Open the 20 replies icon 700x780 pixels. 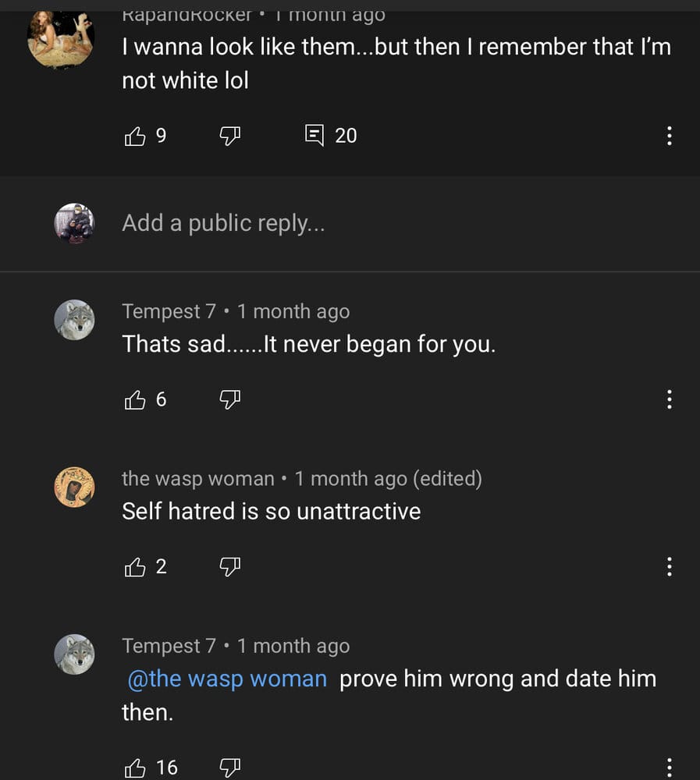(314, 136)
